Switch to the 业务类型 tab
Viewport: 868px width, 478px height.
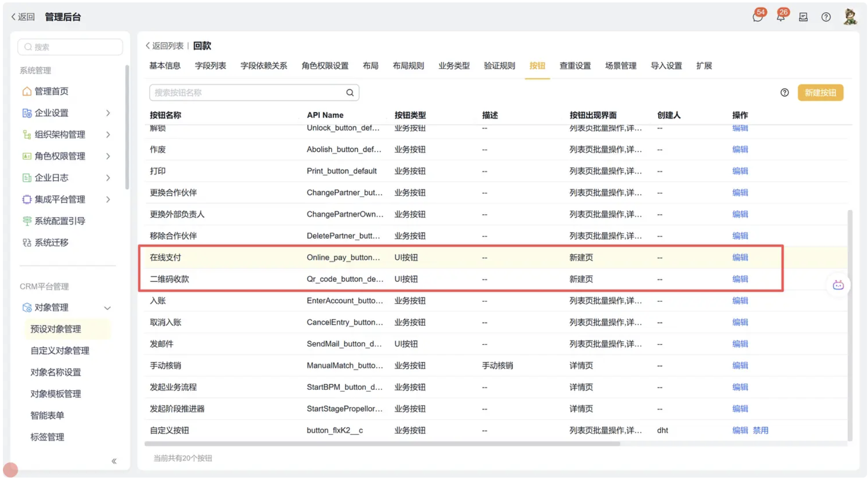coord(454,66)
